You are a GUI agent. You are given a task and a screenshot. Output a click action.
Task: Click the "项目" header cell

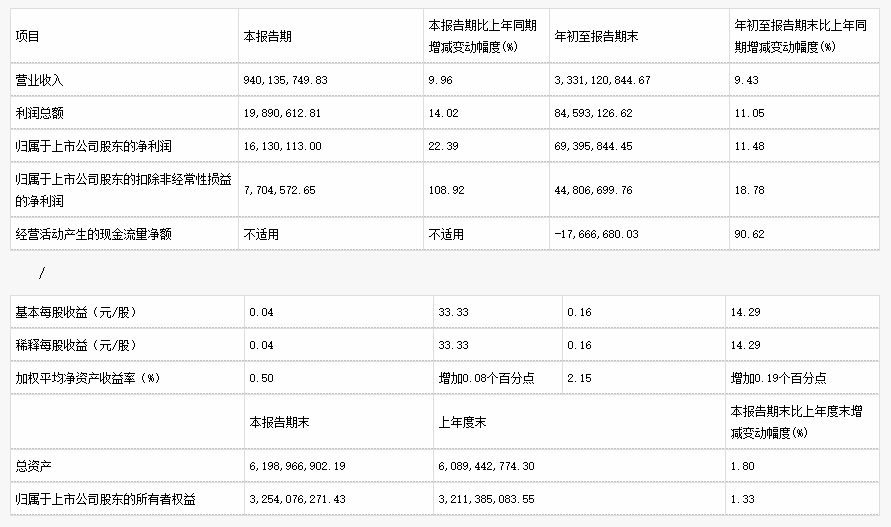[x=28, y=35]
